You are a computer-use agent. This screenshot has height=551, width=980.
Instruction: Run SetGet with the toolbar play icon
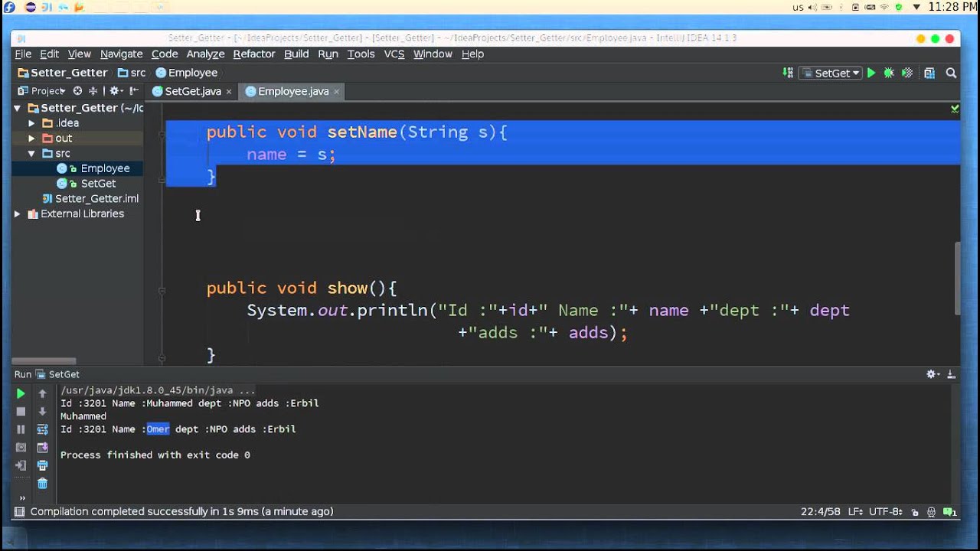[x=871, y=73]
